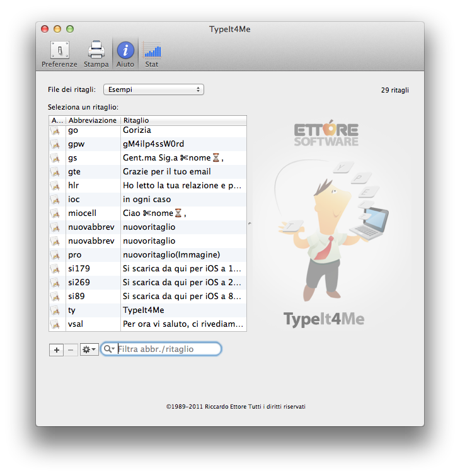Click the 'go' abbreviation cell
This screenshot has width=460, height=476.
(x=93, y=130)
